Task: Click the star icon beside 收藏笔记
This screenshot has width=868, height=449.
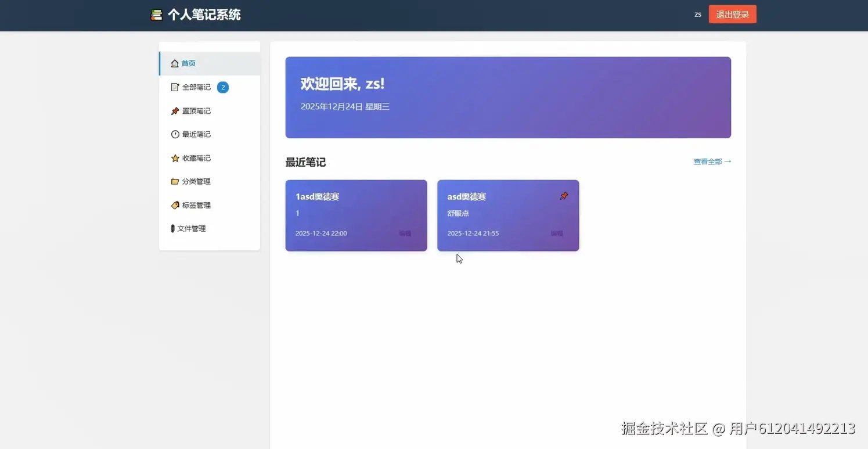Action: pyautogui.click(x=175, y=157)
